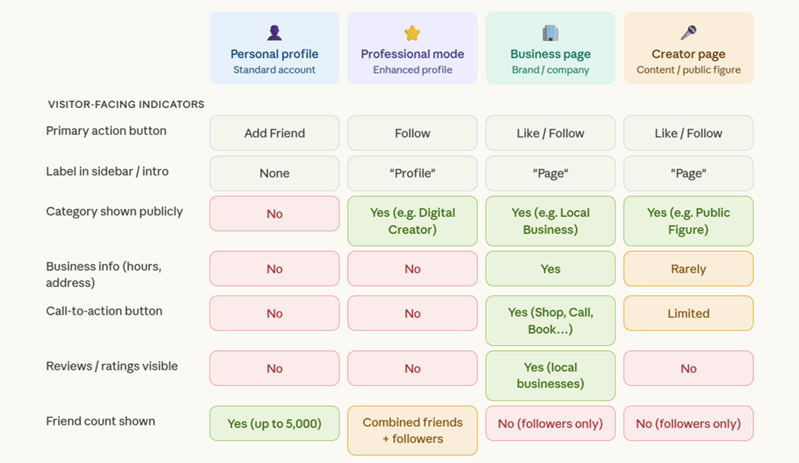Click the Professional mode star icon
The width and height of the screenshot is (799, 463).
(x=412, y=33)
